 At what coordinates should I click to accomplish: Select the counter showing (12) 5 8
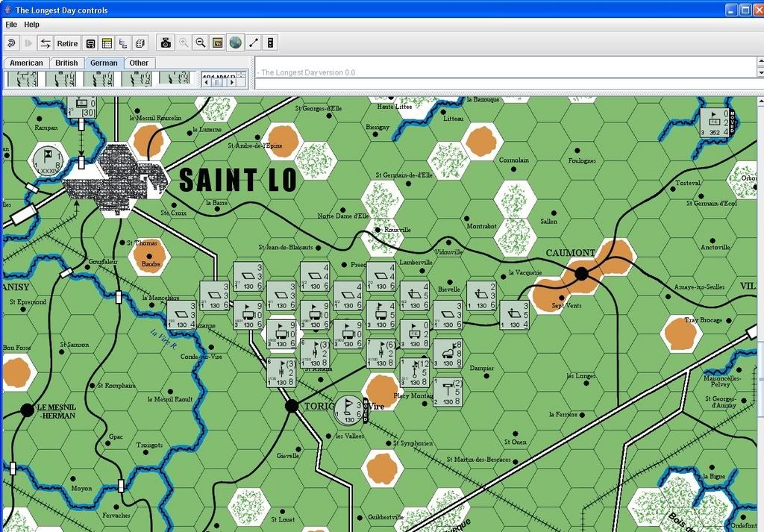click(415, 372)
